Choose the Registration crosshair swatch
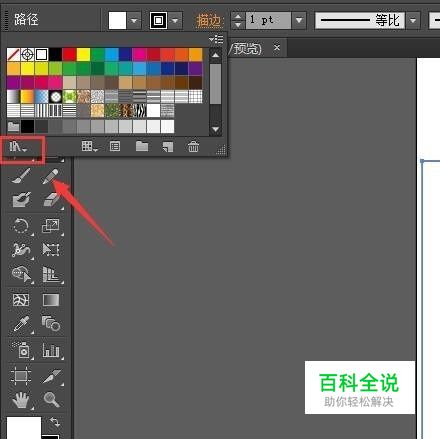Image resolution: width=440 pixels, height=439 pixels. click(27, 54)
